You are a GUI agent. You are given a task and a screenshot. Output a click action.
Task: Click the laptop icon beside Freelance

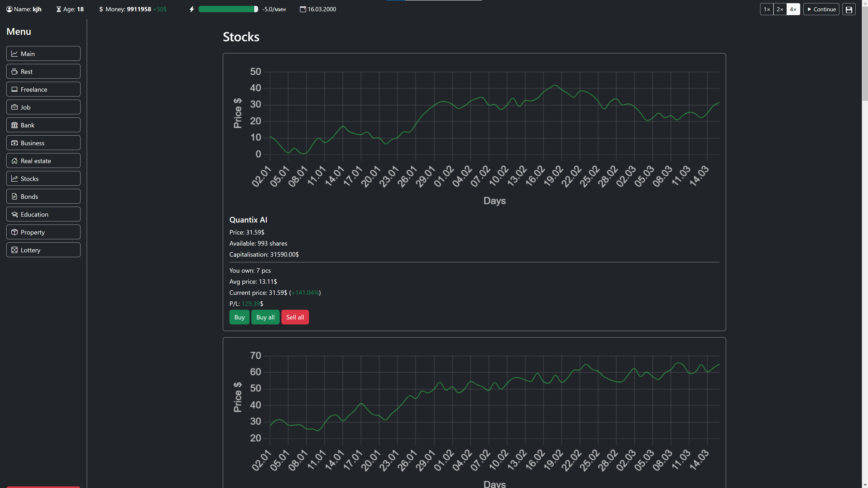pyautogui.click(x=14, y=90)
